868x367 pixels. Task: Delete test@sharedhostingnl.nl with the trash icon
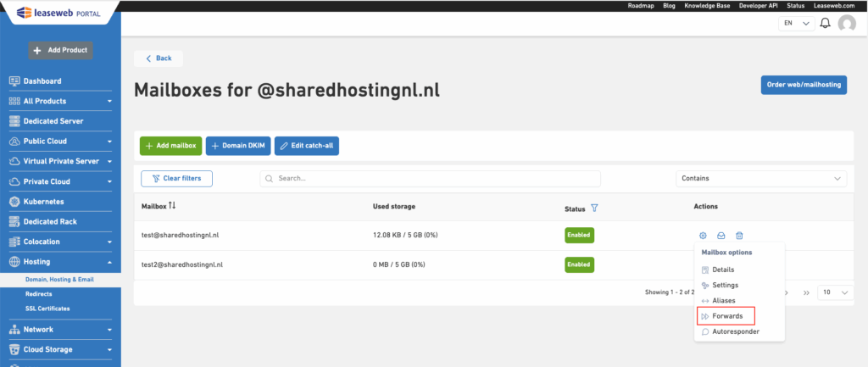tap(739, 236)
